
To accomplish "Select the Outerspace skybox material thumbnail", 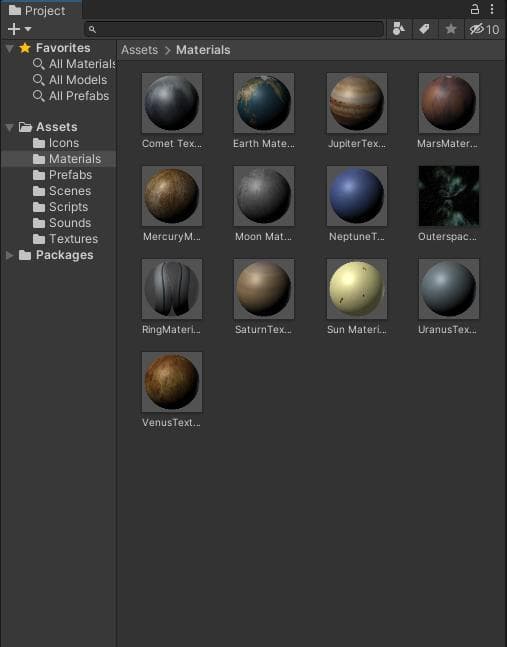I will point(449,196).
